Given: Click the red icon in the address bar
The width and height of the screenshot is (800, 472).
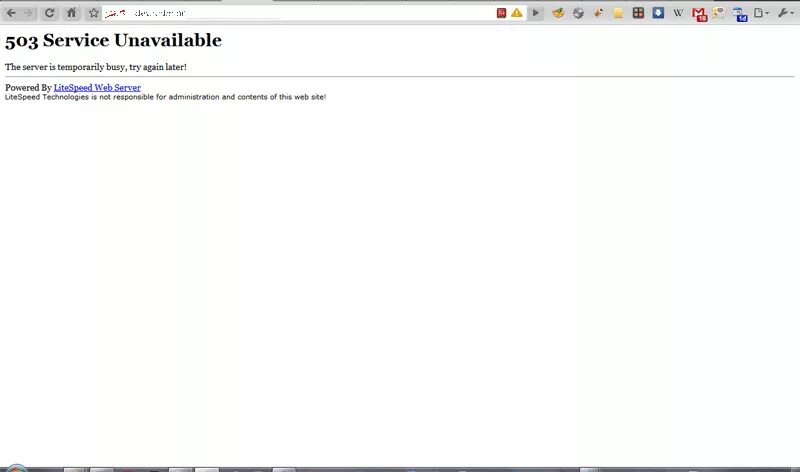Looking at the screenshot, I should coord(501,13).
